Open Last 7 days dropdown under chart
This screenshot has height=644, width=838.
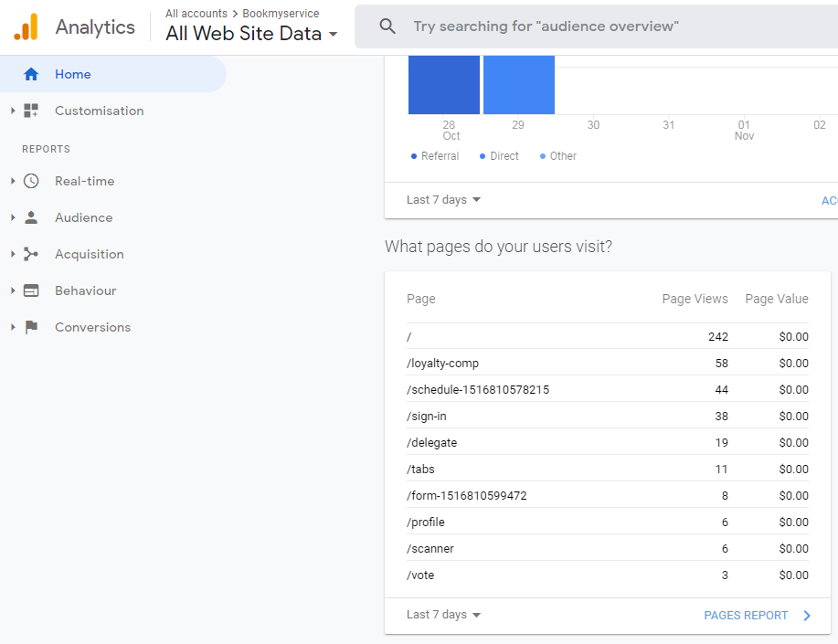[444, 200]
